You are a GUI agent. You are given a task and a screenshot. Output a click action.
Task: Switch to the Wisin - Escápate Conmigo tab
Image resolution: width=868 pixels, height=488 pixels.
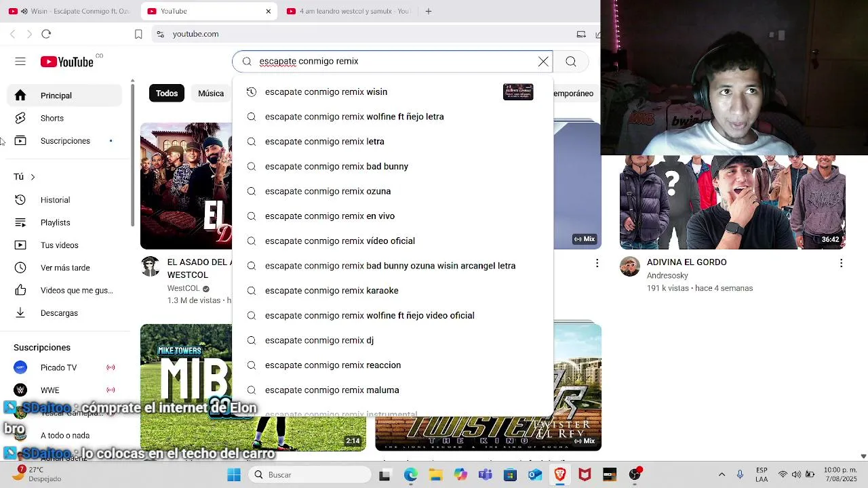coord(70,11)
